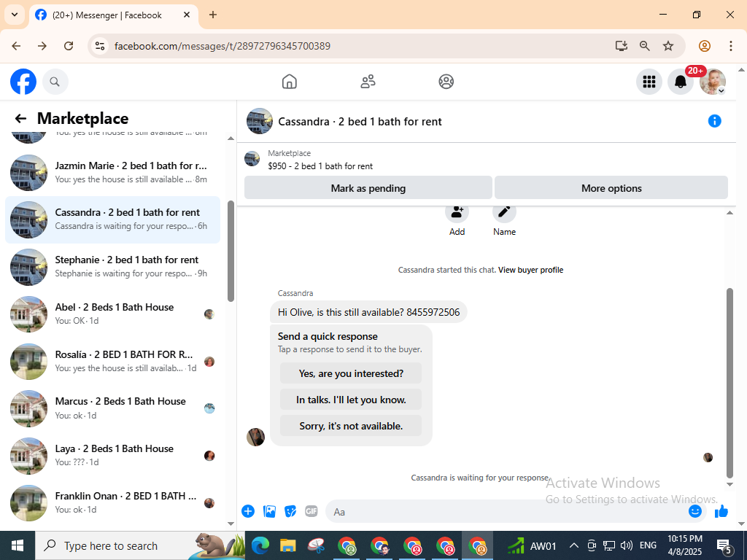The image size is (747, 560).
Task: Open the Windows notification center
Action: [x=724, y=545]
